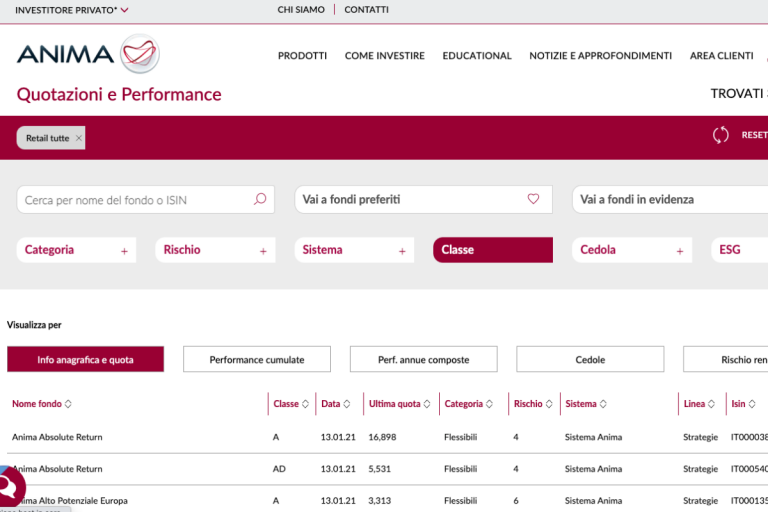Click Vai a fondi preferiti

point(423,199)
